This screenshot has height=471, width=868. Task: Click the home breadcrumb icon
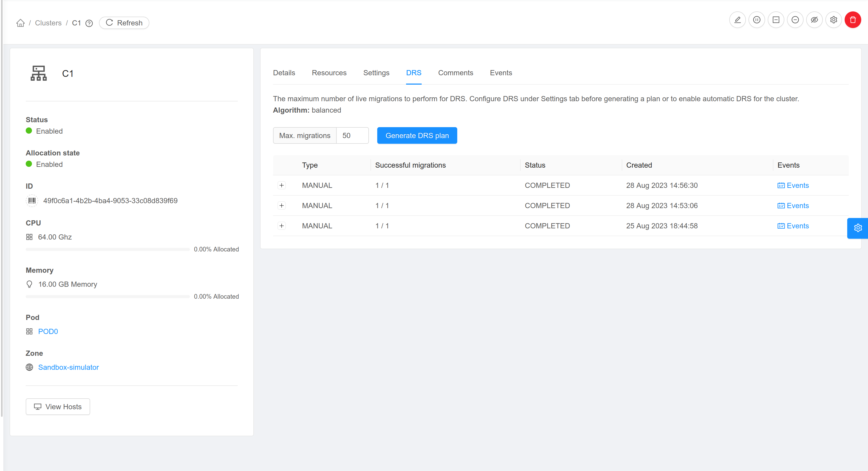point(21,23)
